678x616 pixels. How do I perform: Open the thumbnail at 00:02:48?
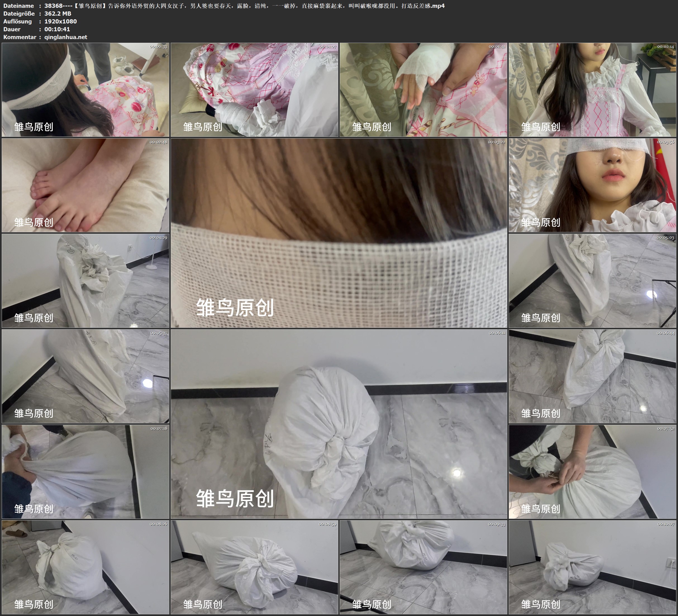(85, 185)
